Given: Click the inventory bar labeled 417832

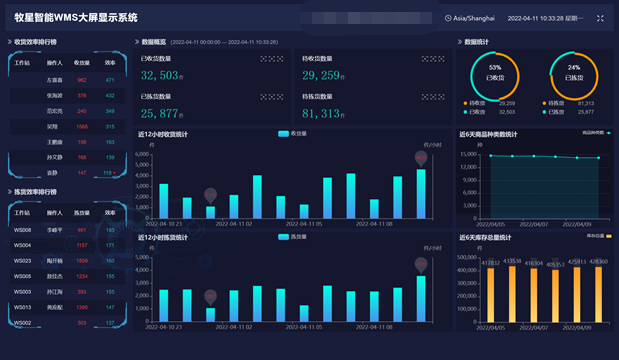Looking at the screenshot, I should point(491,295).
